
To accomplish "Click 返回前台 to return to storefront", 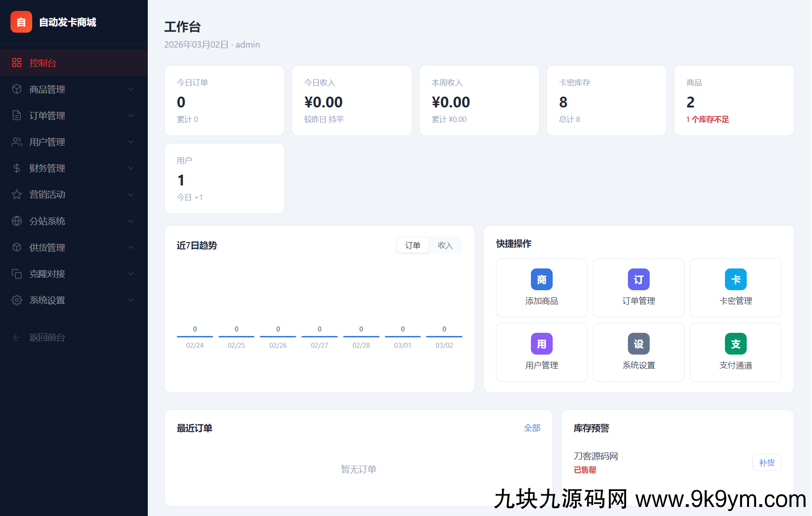I will (47, 337).
